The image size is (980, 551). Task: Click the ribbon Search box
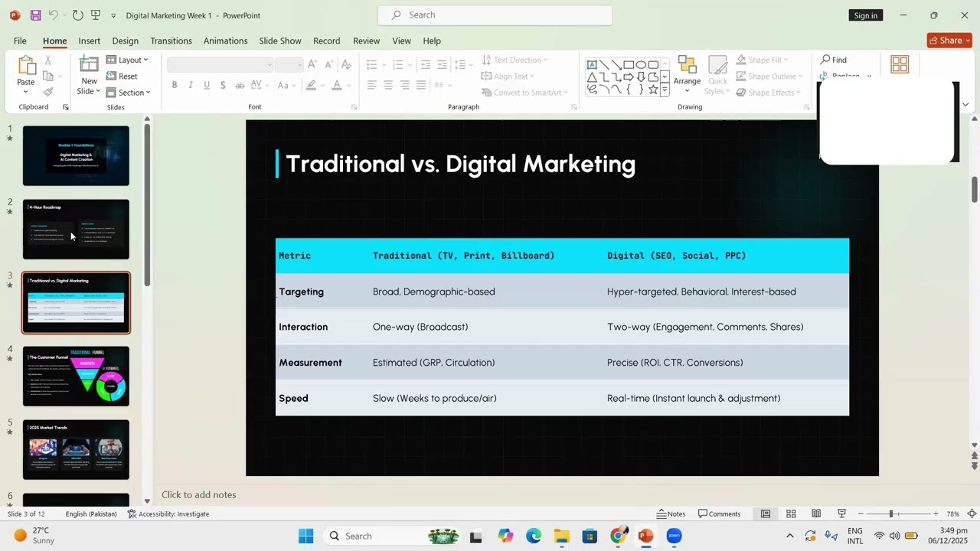pos(495,15)
